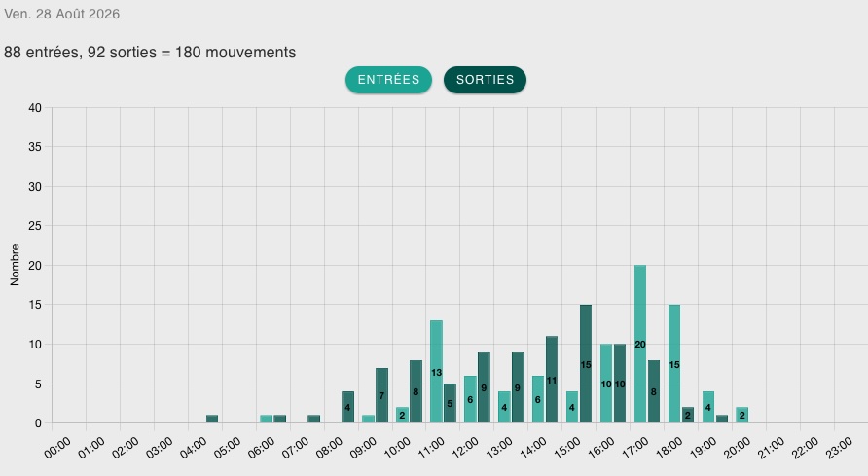The width and height of the screenshot is (868, 476).
Task: Toggle the ENTRÉES series button
Action: pyautogui.click(x=388, y=80)
